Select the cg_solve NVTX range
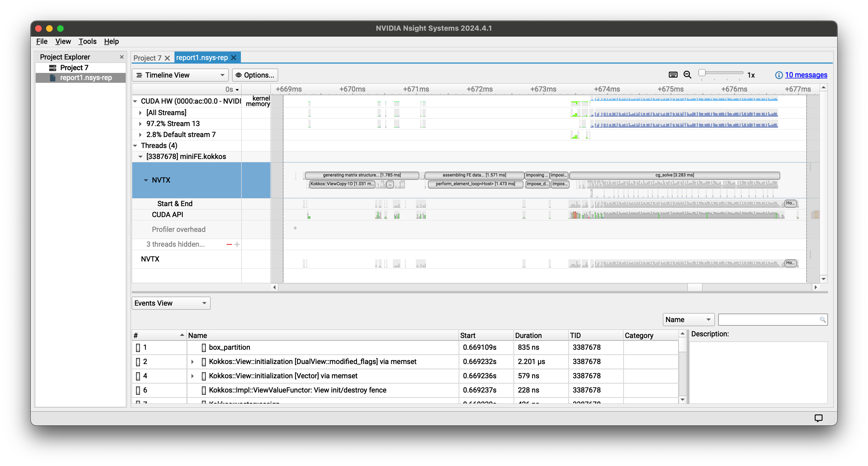Screen dimensions: 868x466 click(x=675, y=175)
